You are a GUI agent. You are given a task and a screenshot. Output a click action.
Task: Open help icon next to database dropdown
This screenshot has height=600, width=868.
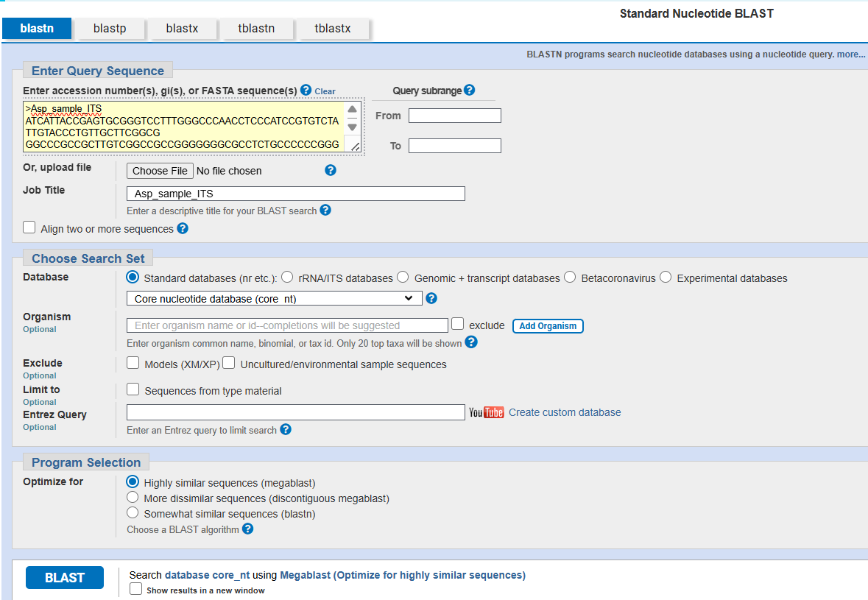431,298
